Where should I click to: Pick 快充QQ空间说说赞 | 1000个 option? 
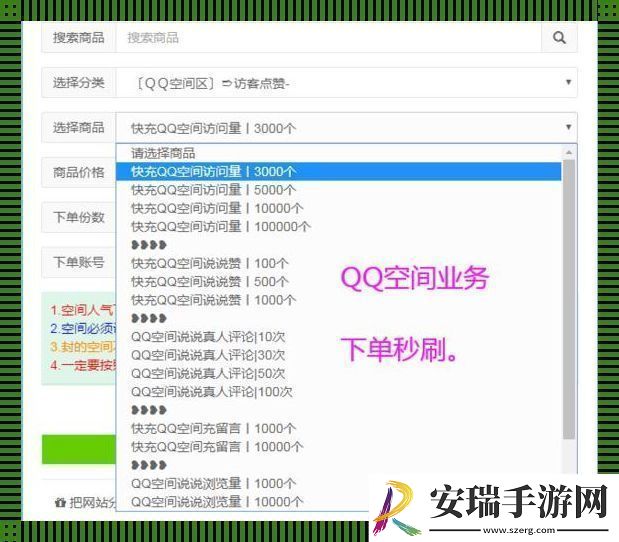pyautogui.click(x=338, y=300)
